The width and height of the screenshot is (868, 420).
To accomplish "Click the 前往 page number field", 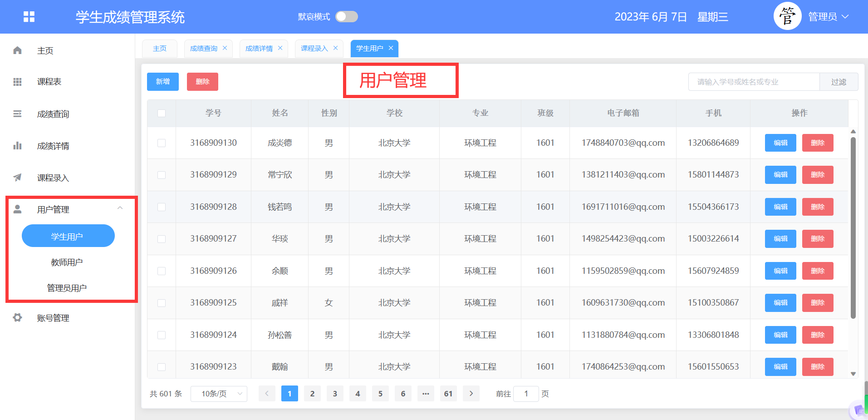I will click(x=526, y=394).
